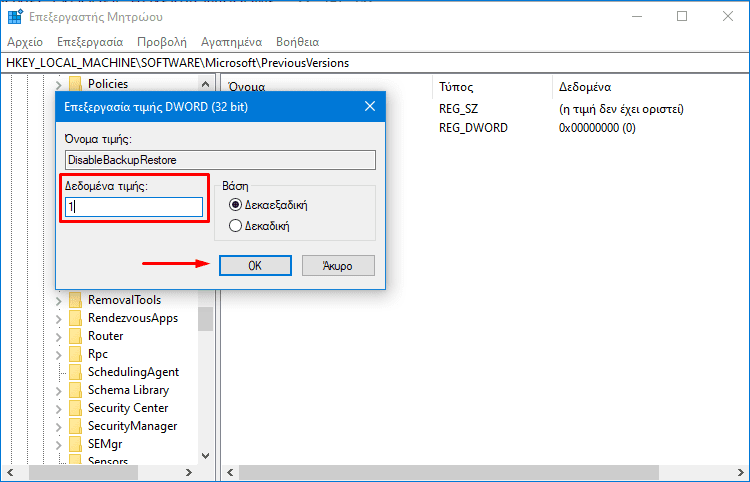Select the Schema Library folder icon

(x=75, y=390)
